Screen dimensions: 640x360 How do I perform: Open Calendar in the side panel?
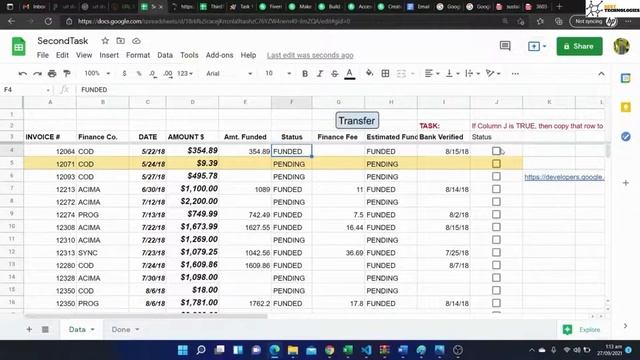click(625, 78)
